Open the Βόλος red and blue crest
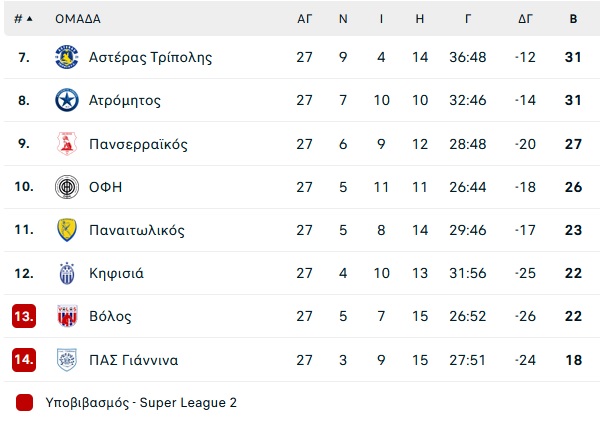The image size is (600, 431). 67,316
